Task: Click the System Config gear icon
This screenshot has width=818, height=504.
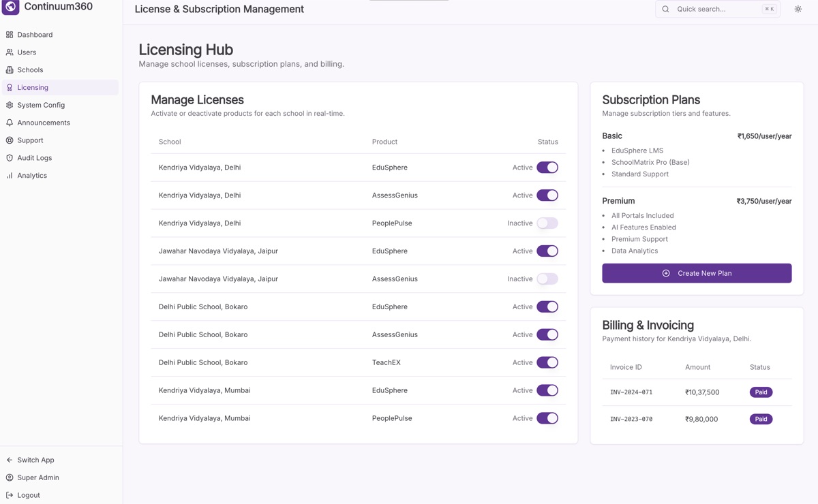Action: coord(10,106)
